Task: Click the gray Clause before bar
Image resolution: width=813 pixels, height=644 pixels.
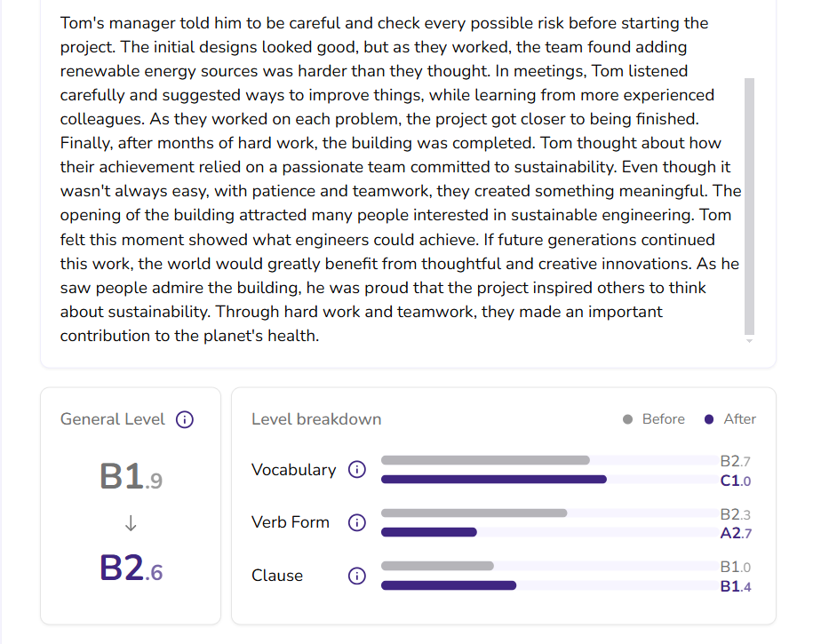Action: click(x=437, y=566)
